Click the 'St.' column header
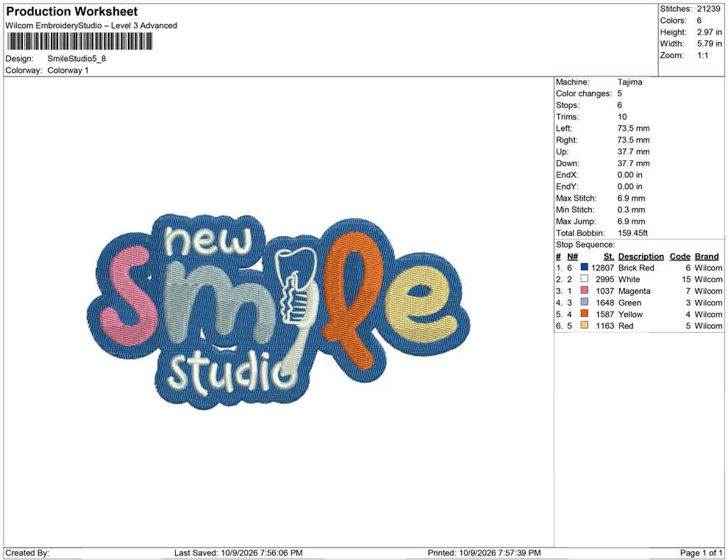The width and height of the screenshot is (728, 560). point(609,256)
